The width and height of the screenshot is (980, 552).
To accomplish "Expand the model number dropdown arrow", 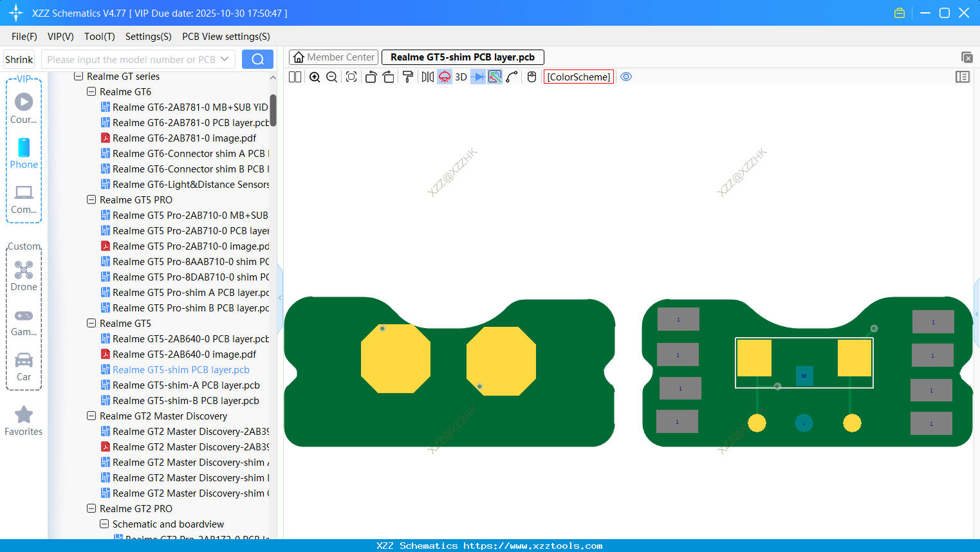I will point(225,59).
